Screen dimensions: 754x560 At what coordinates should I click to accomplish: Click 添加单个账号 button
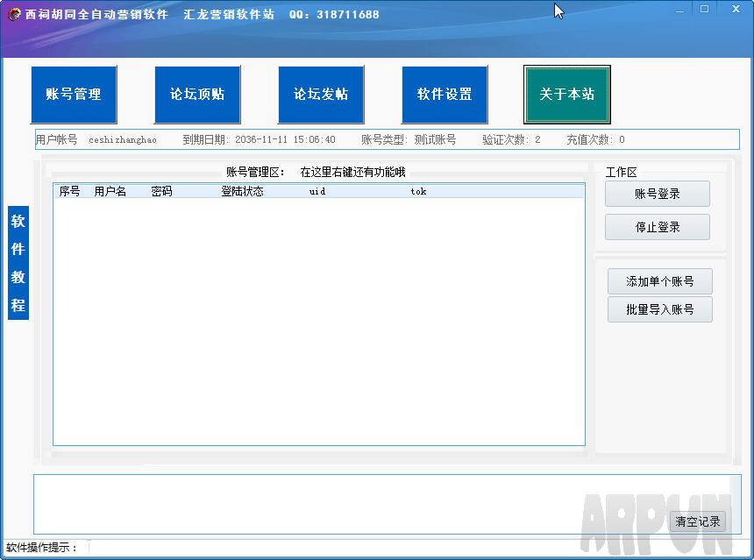point(659,281)
